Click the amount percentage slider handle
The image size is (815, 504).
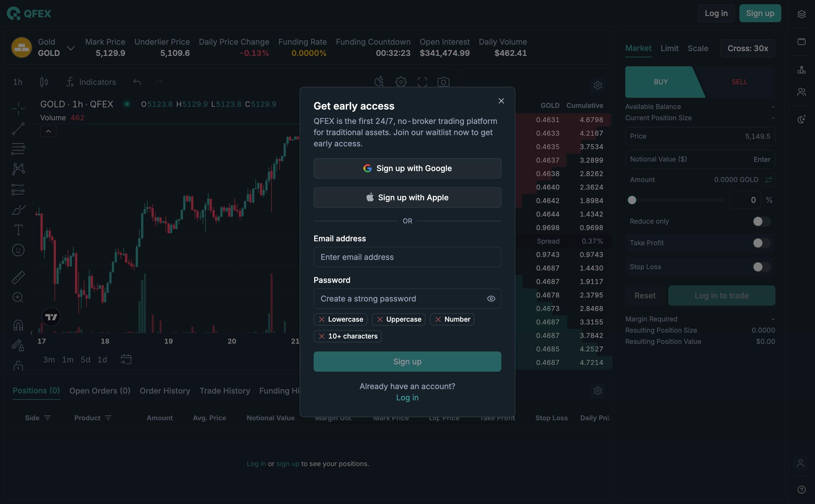(x=632, y=200)
